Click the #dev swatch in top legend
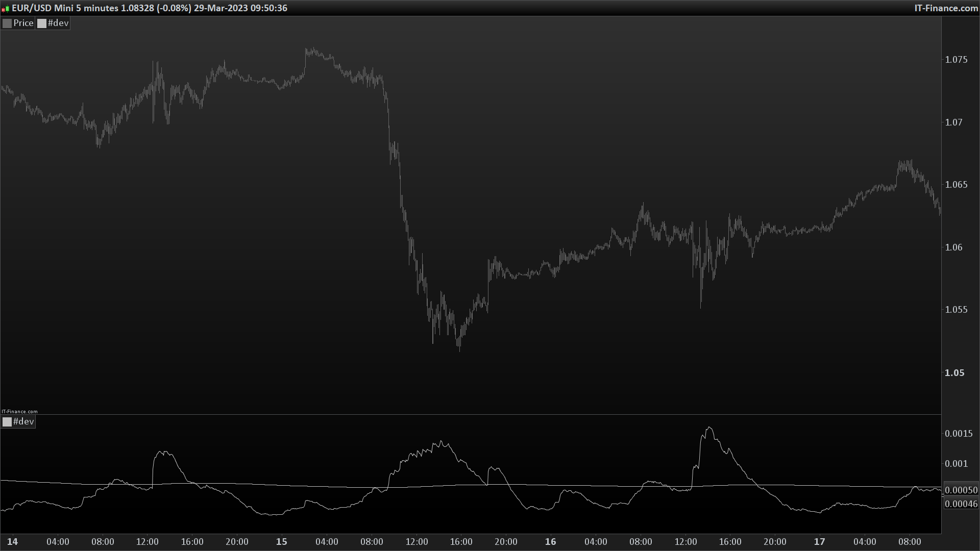This screenshot has height=551, width=980. [42, 23]
